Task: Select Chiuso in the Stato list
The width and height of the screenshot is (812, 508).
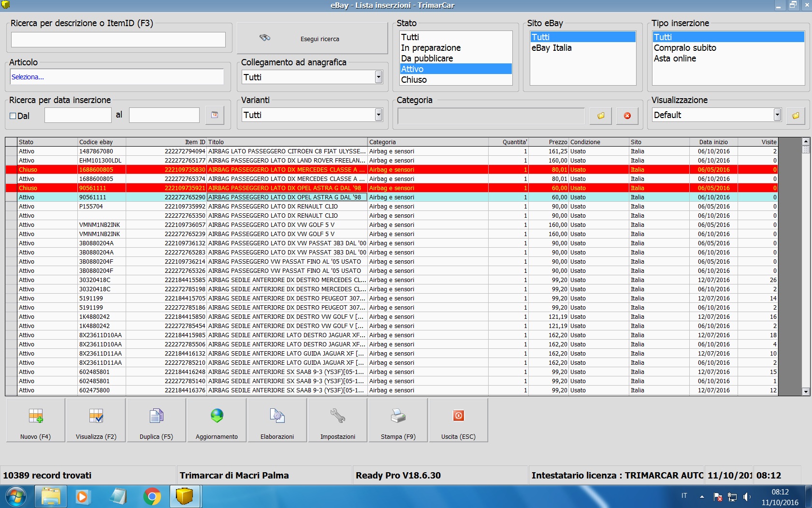Action: (x=456, y=80)
